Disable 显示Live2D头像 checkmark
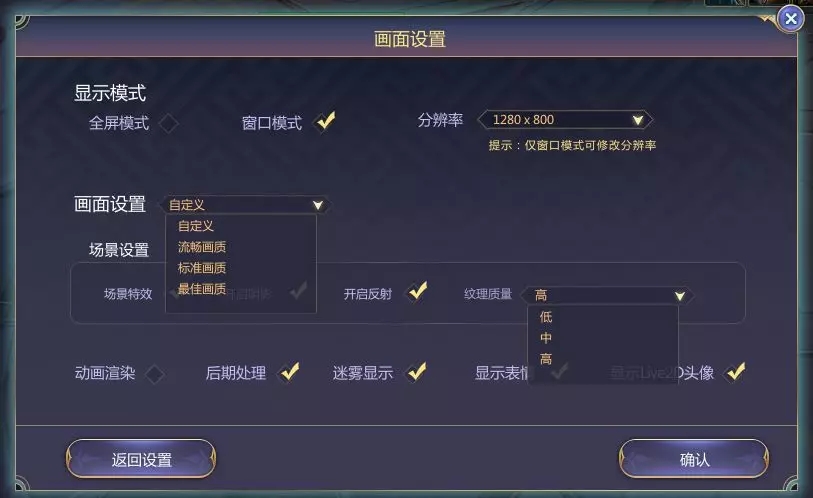 coord(735,372)
